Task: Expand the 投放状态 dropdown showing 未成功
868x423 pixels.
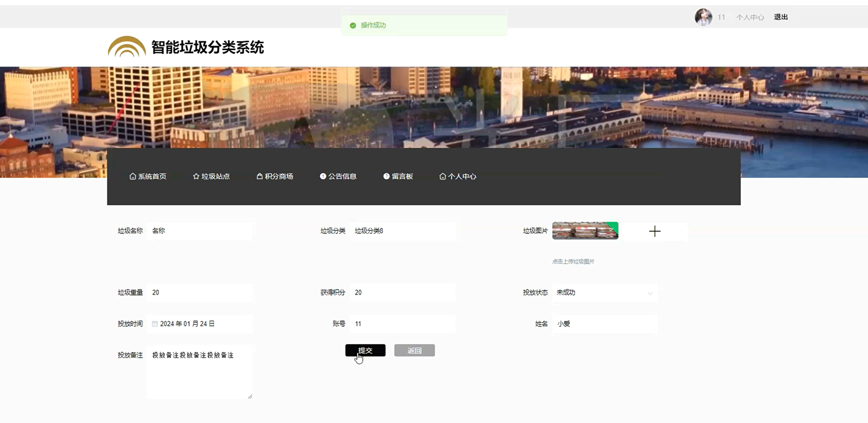Action: 605,293
